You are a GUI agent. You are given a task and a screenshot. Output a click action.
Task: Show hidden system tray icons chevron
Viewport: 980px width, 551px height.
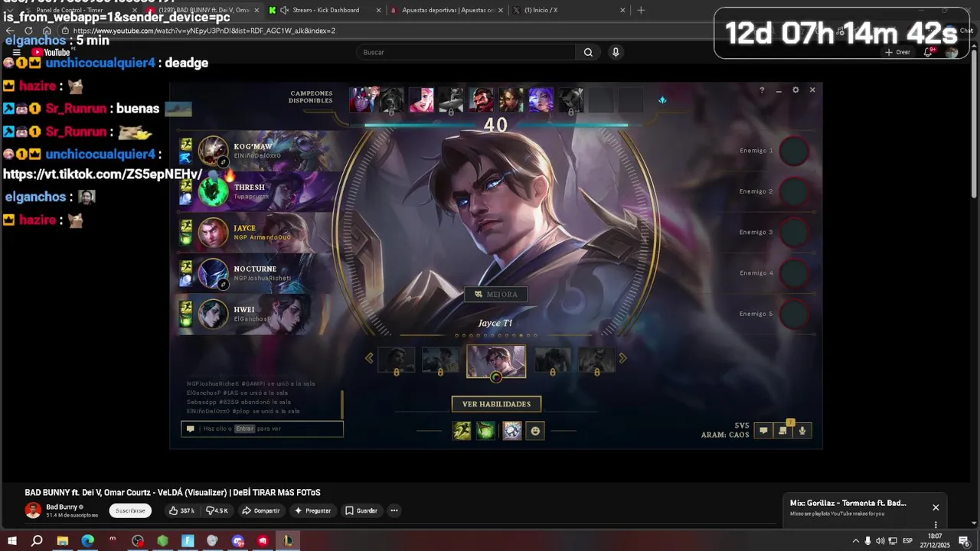[x=856, y=541]
